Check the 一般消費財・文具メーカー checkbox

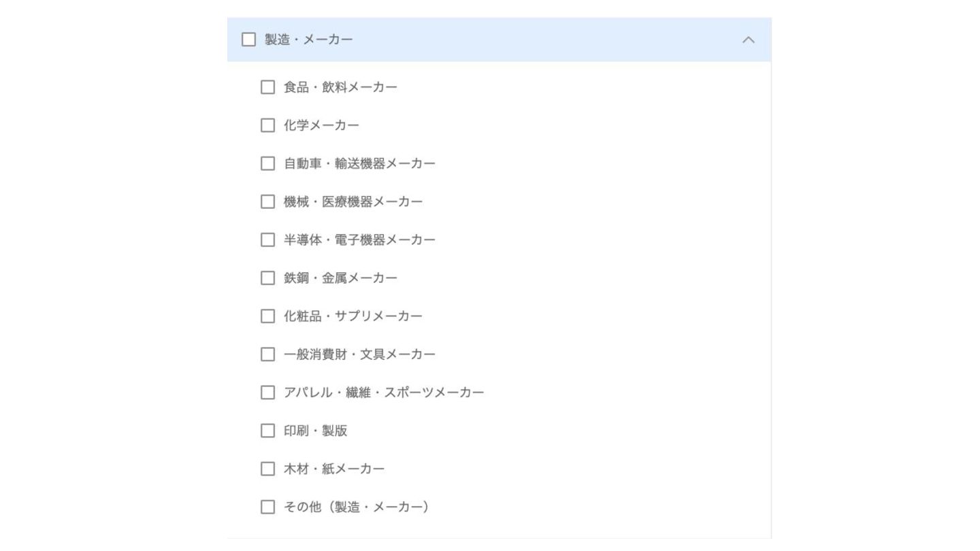[267, 354]
